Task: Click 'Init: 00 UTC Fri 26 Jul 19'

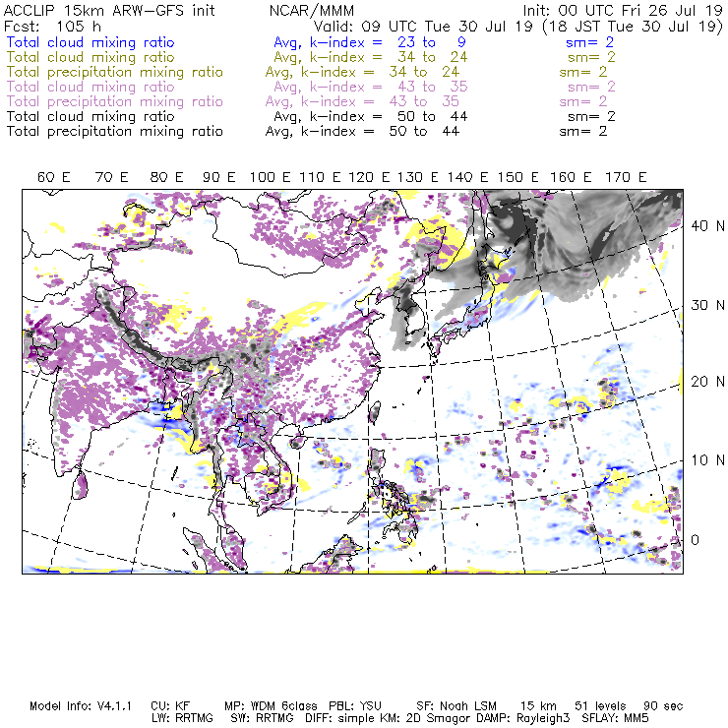Action: (623, 11)
